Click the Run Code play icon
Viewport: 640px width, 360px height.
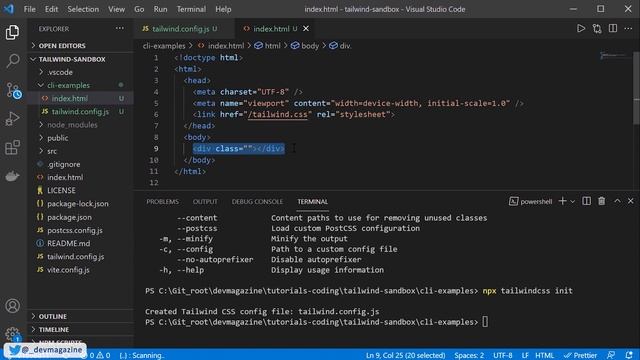coord(581,29)
